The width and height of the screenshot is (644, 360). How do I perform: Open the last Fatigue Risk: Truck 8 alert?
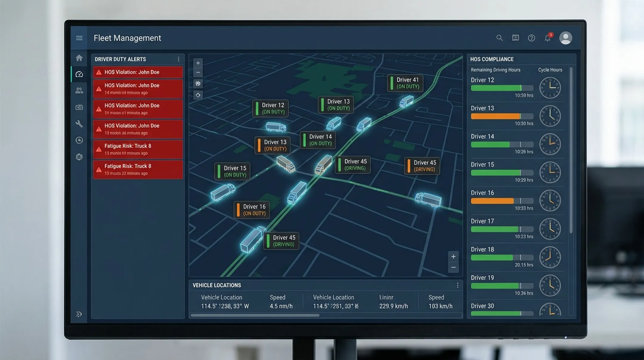[138, 170]
